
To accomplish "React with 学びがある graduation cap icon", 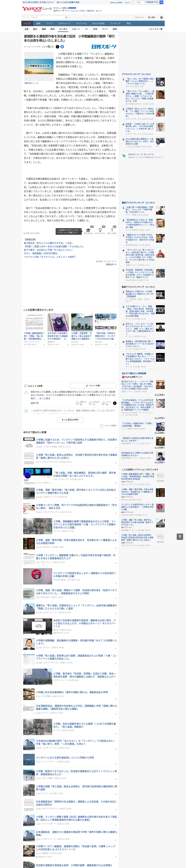I will click(x=89, y=230).
